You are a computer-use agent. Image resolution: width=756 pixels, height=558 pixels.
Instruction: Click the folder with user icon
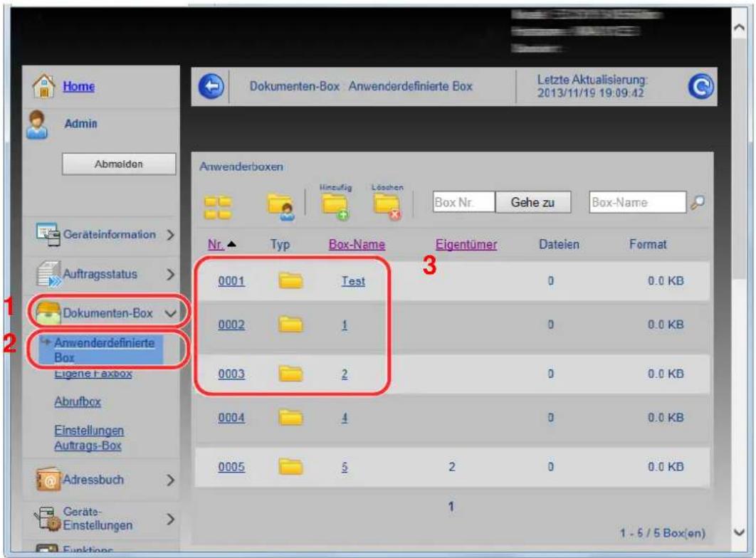pyautogui.click(x=281, y=206)
